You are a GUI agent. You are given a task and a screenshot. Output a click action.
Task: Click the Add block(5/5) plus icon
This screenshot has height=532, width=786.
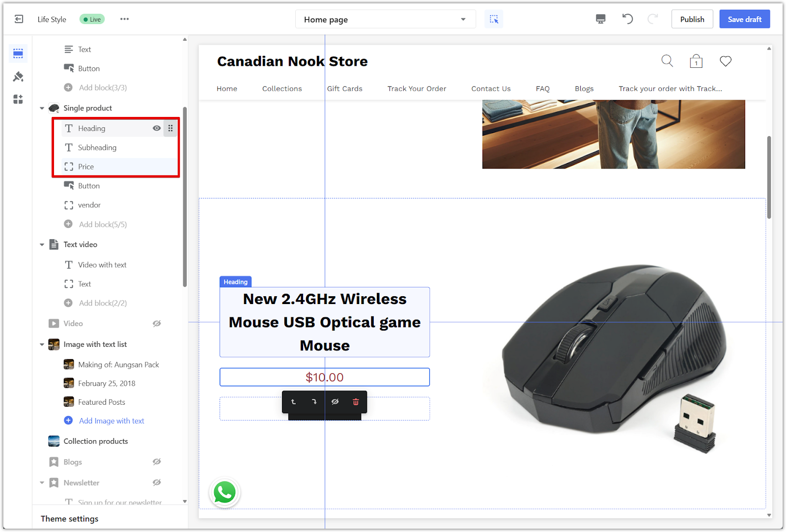click(68, 224)
